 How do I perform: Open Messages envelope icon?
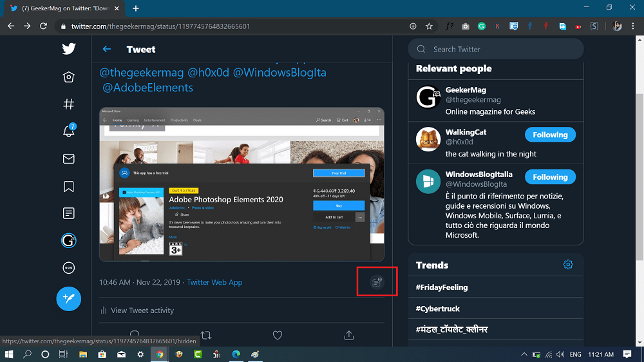[69, 158]
